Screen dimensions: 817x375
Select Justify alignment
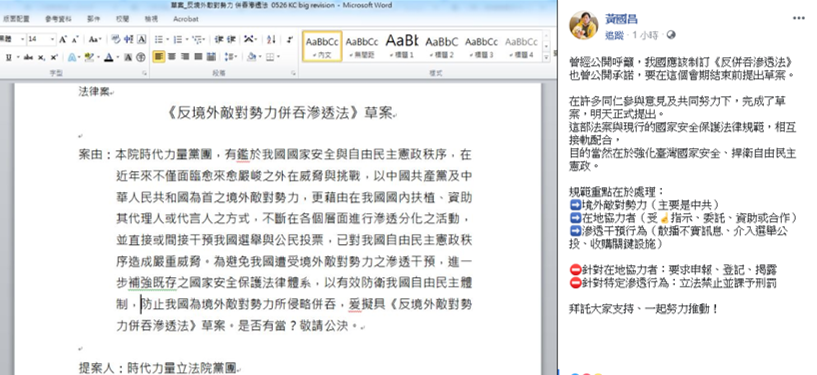(198, 56)
